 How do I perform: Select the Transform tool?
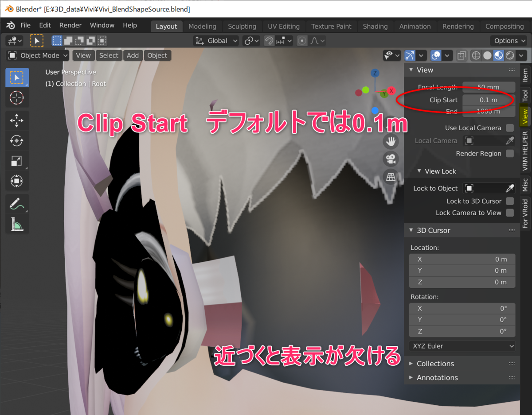17,181
